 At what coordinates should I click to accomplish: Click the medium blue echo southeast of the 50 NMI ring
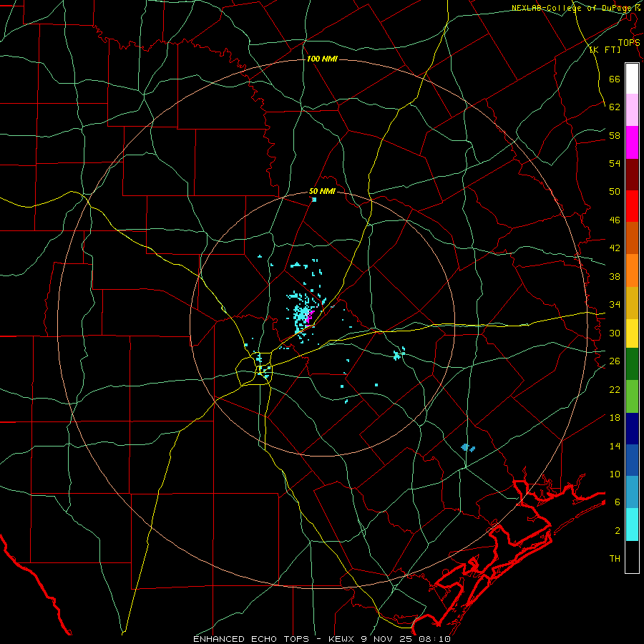(468, 447)
